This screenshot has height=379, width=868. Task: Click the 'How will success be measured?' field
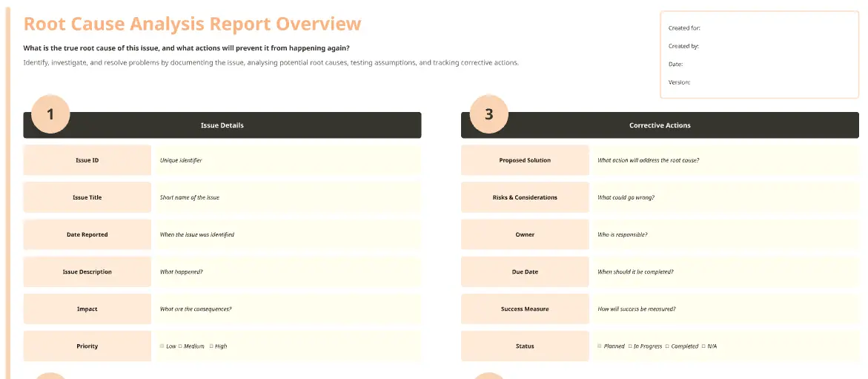pyautogui.click(x=726, y=309)
